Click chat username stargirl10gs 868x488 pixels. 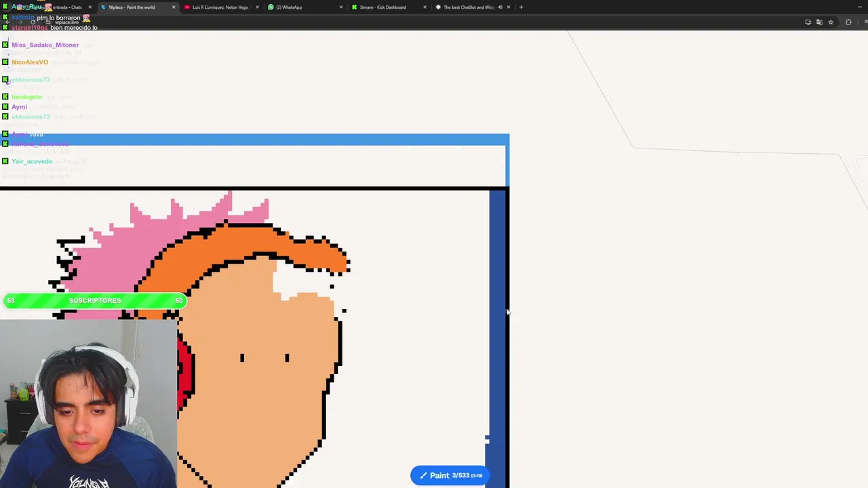point(30,28)
